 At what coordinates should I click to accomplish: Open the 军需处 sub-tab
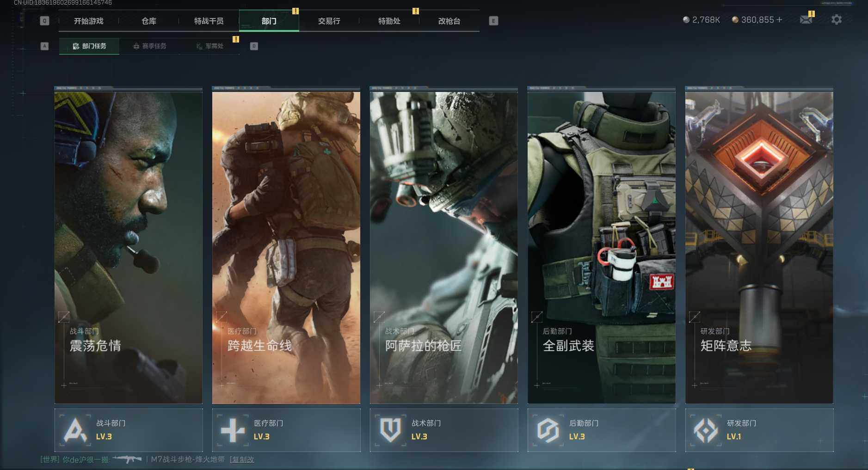pos(209,46)
